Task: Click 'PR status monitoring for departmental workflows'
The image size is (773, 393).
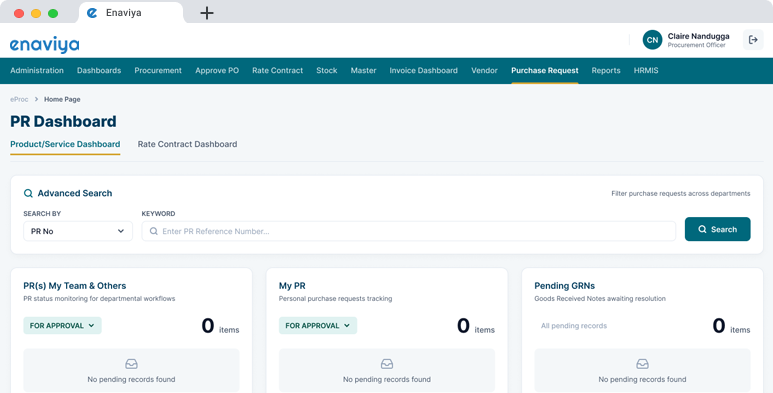Action: 99,298
